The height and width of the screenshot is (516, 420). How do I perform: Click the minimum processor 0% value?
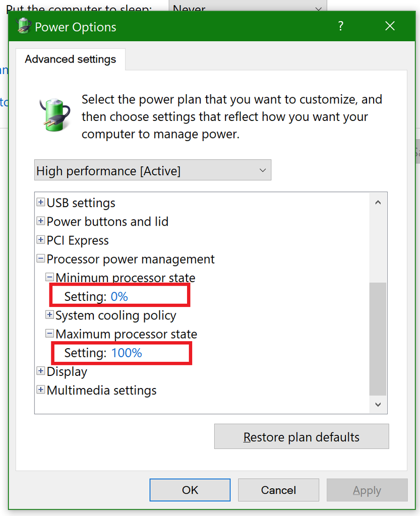[119, 296]
